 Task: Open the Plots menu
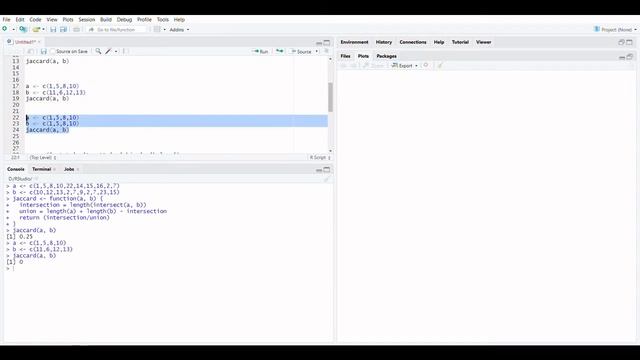68,19
